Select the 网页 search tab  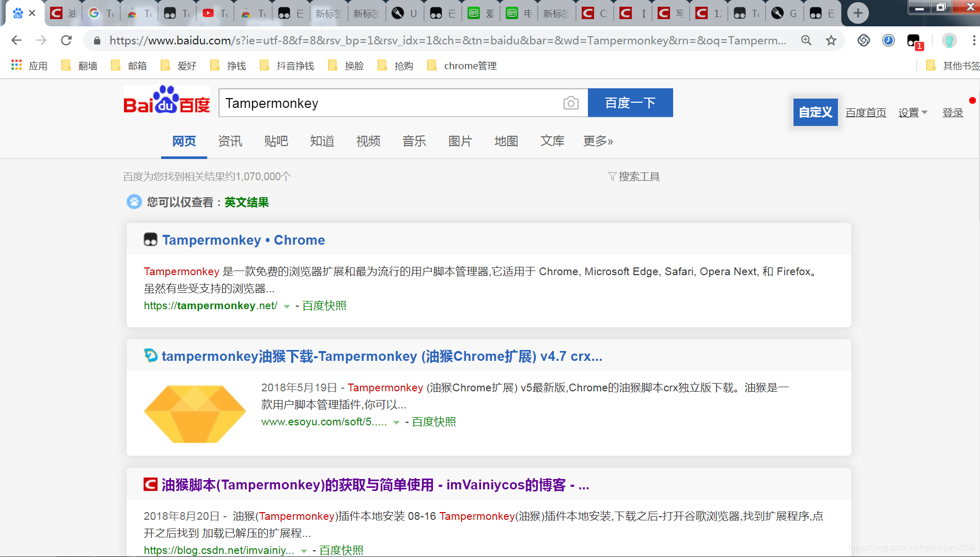point(184,141)
